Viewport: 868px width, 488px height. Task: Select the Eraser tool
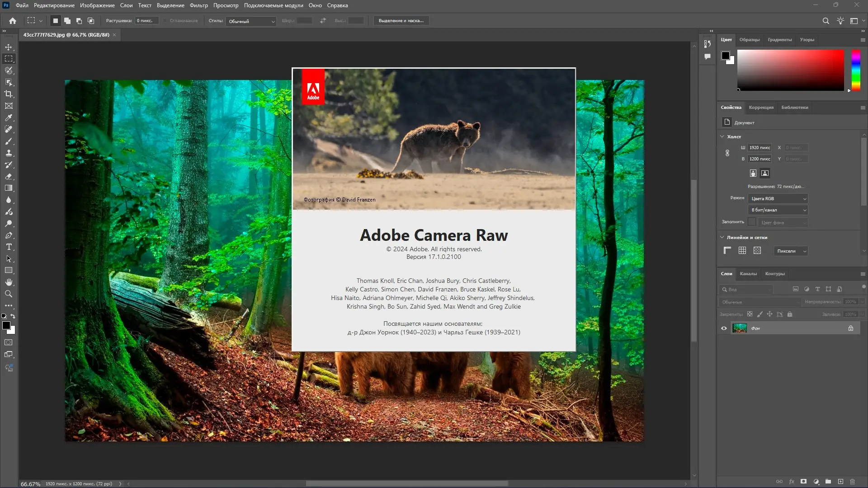(9, 176)
